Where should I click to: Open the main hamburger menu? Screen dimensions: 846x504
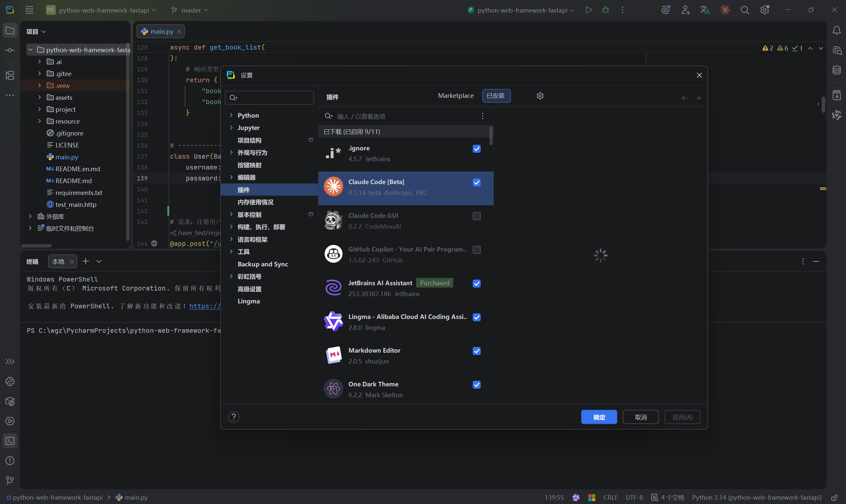tap(29, 10)
